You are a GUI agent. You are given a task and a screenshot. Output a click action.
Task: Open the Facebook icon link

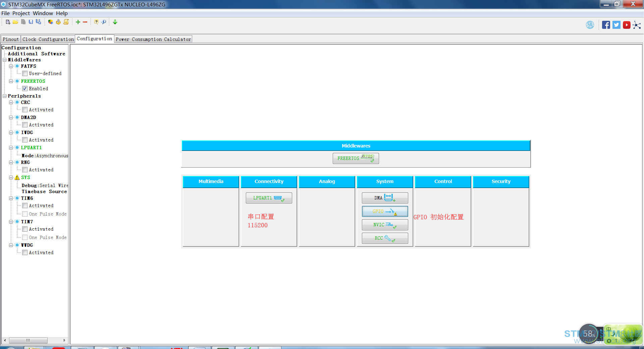(x=606, y=25)
